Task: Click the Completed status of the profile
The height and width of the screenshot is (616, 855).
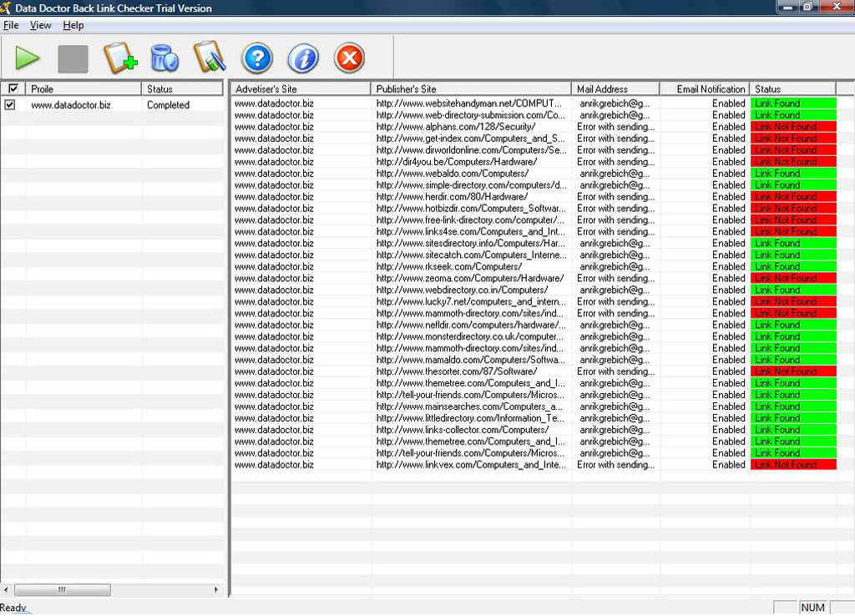Action: click(168, 104)
